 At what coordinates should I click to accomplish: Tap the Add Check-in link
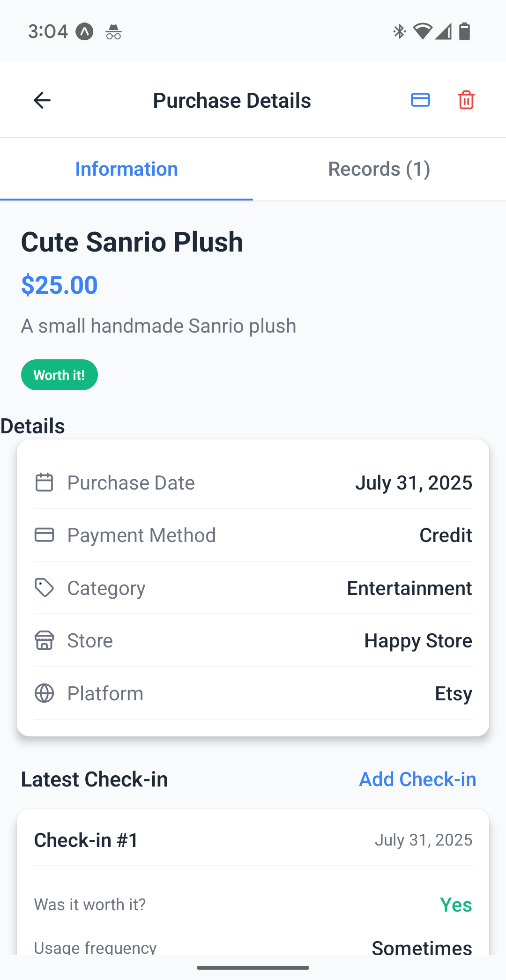(x=417, y=779)
